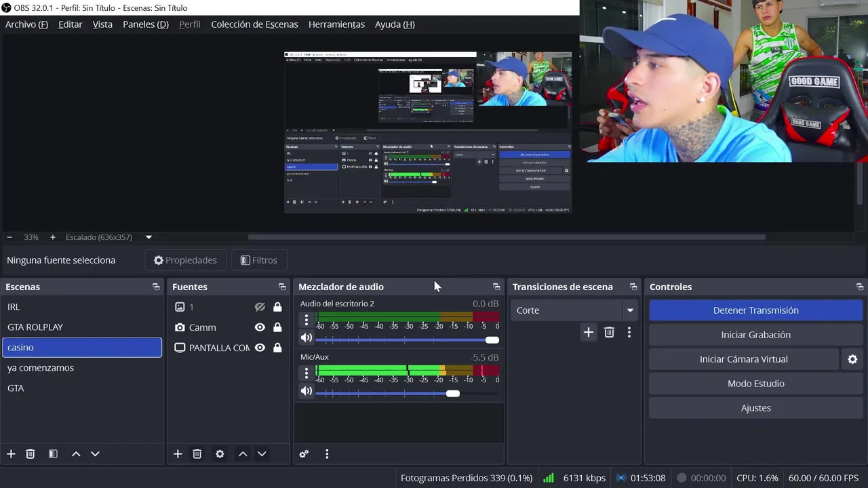Image resolution: width=868 pixels, height=488 pixels.
Task: Zoom in preview with plus icon
Action: click(x=52, y=237)
